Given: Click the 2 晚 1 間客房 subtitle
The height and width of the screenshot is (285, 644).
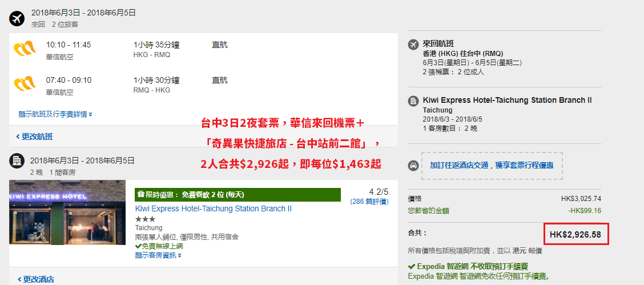Looking at the screenshot, I should tap(53, 172).
